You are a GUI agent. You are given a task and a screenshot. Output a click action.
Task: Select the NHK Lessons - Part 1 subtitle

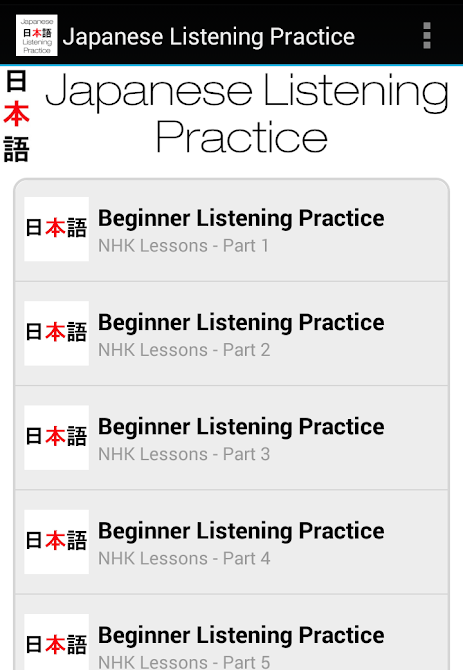click(x=184, y=246)
